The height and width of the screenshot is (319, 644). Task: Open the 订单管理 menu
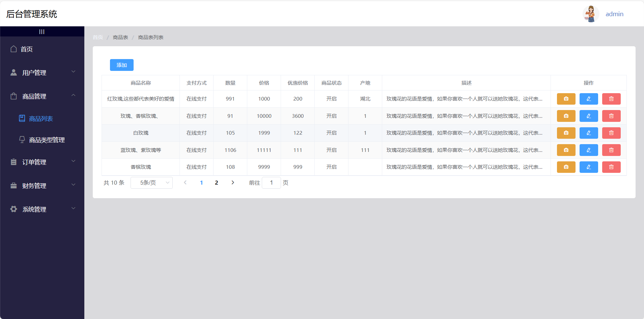(42, 162)
